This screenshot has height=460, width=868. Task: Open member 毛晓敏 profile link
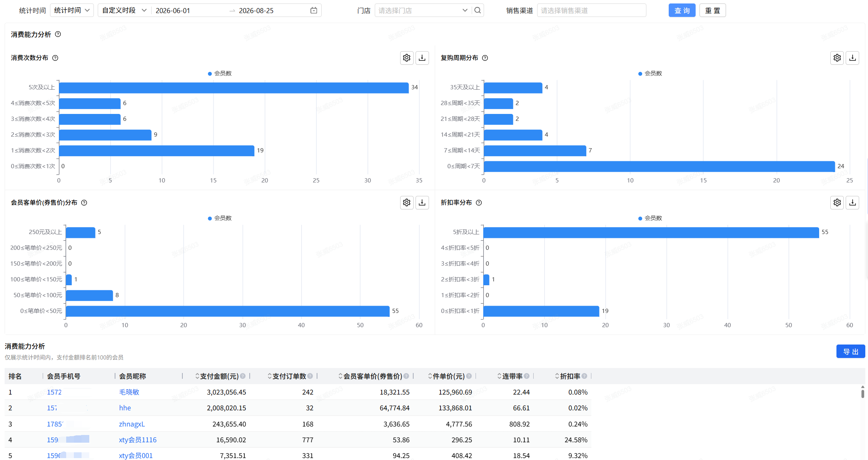click(x=129, y=392)
